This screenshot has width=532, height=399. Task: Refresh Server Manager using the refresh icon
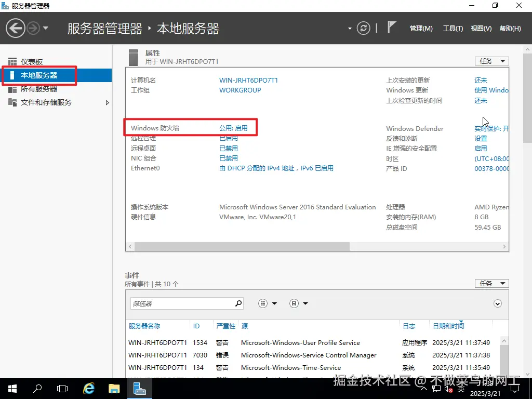coord(363,28)
